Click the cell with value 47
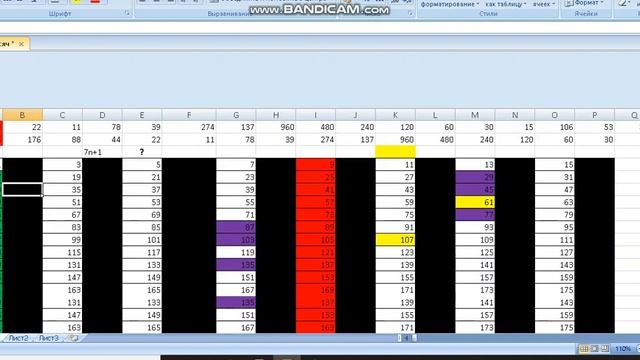Screen dimensions: 640x360 (x=554, y=189)
